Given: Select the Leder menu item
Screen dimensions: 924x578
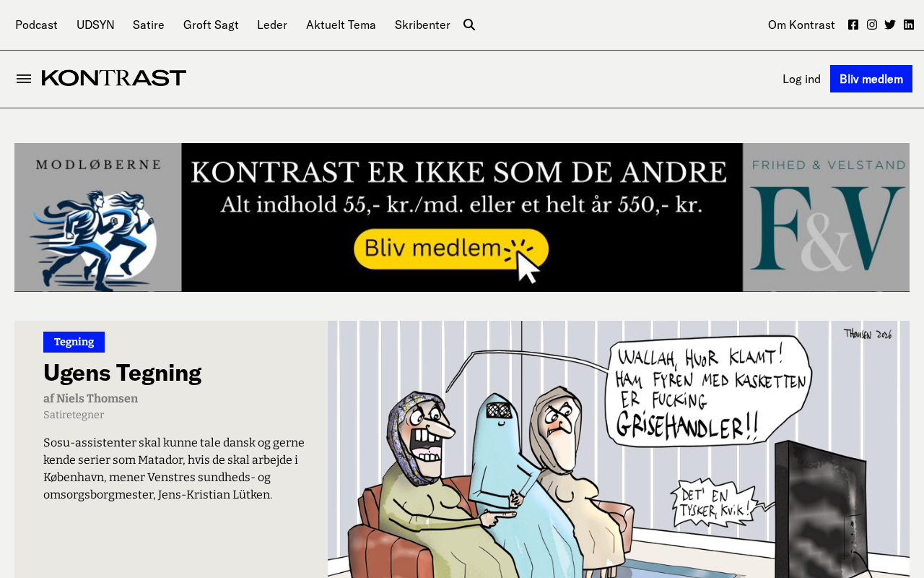Looking at the screenshot, I should pyautogui.click(x=272, y=25).
